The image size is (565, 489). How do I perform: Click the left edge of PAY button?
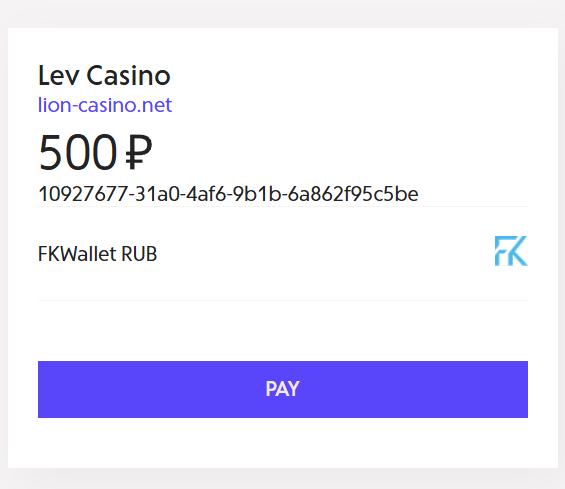[42, 390]
